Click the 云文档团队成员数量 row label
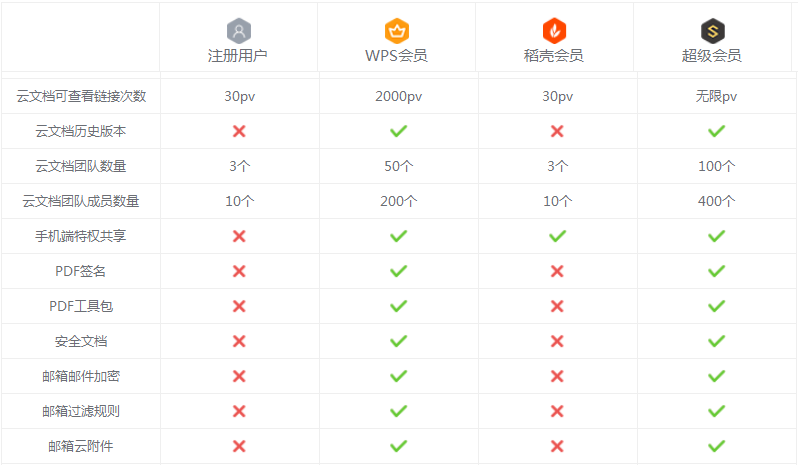Screen dimensions: 801x470 (x=81, y=201)
